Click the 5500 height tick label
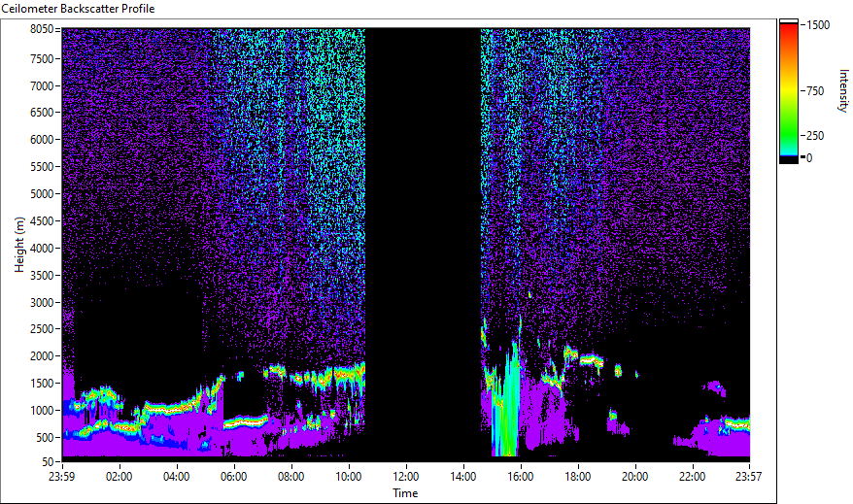853x504 pixels. coord(42,167)
